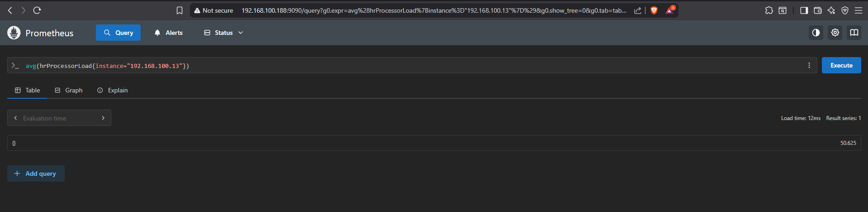Switch to the Explain tab
Image resolution: width=868 pixels, height=212 pixels.
(113, 90)
